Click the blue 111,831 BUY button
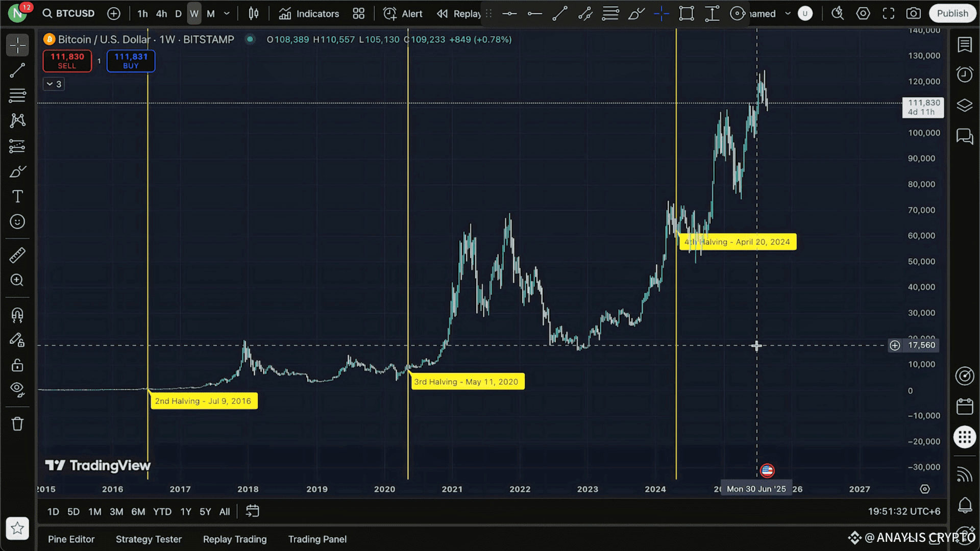Viewport: 980px width, 551px height. pyautogui.click(x=131, y=61)
